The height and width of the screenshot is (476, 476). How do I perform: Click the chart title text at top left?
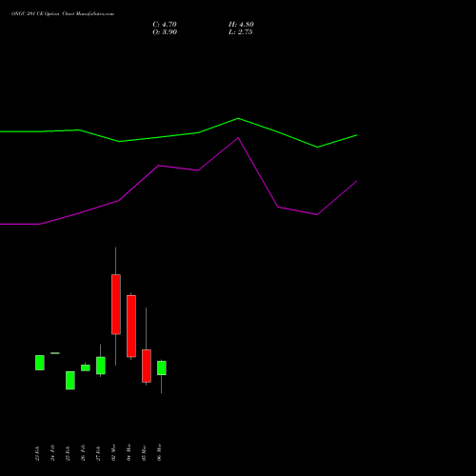(63, 14)
